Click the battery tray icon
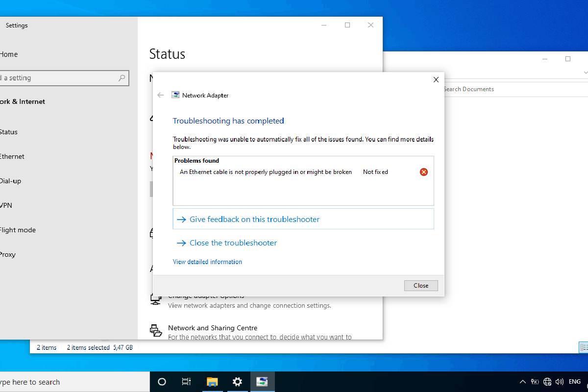Screen dimensions: 588x392 535,382
